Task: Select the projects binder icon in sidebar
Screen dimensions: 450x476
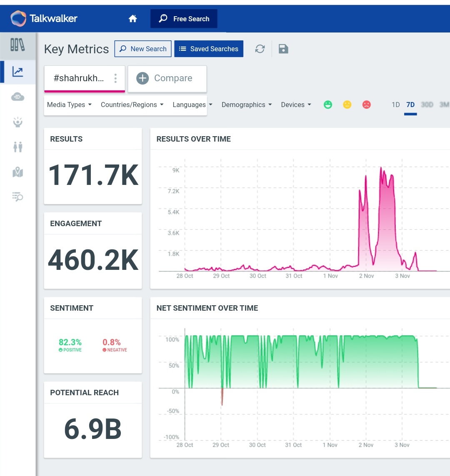Action: pos(17,46)
